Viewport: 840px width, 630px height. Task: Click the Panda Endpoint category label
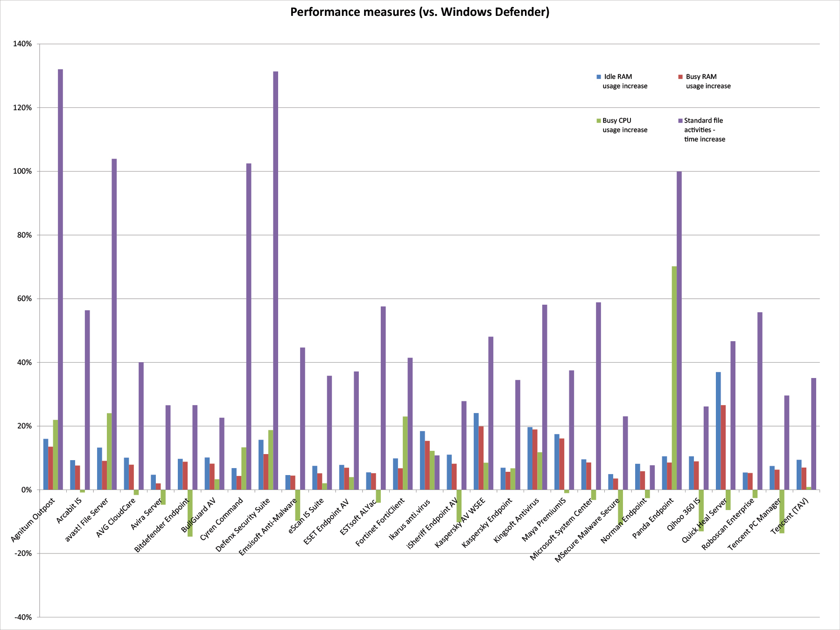pyautogui.click(x=653, y=518)
